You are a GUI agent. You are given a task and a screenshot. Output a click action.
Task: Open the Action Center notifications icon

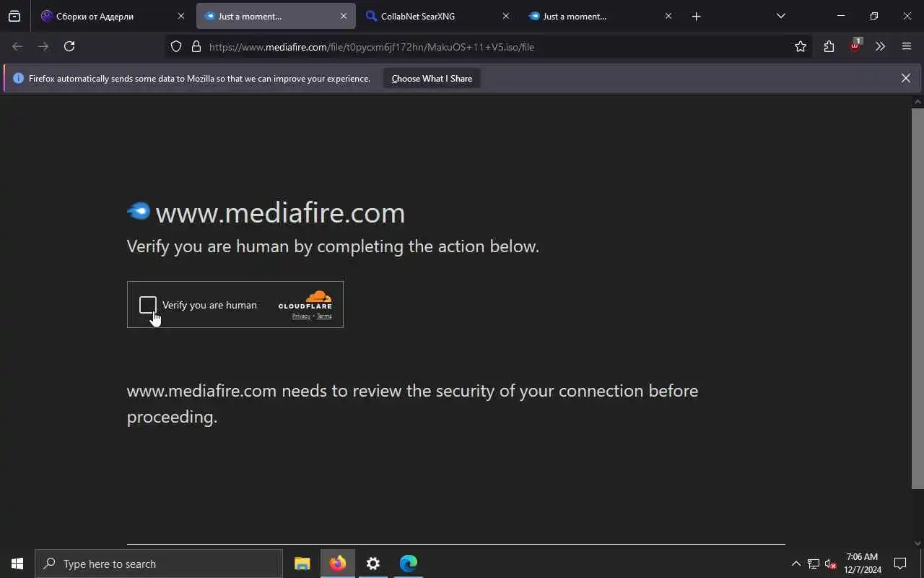(900, 564)
